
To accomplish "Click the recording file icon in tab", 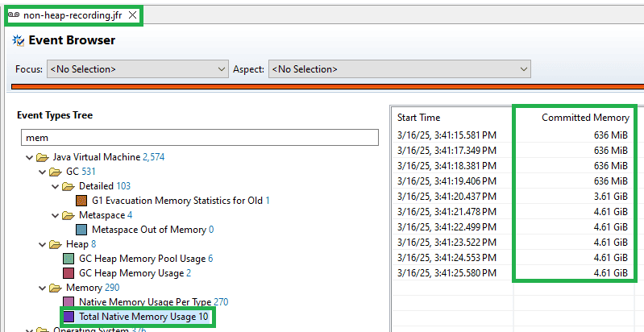I will [x=15, y=15].
